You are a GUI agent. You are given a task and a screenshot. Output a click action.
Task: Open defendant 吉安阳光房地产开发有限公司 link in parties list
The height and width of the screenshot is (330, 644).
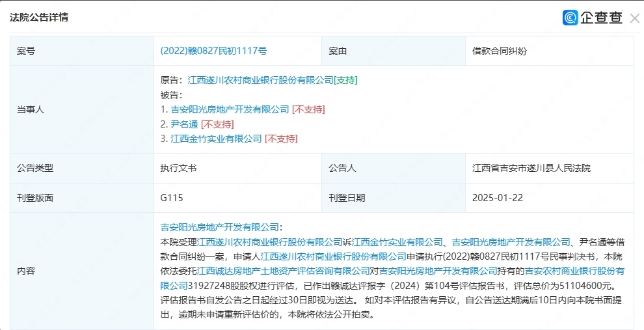click(230, 109)
